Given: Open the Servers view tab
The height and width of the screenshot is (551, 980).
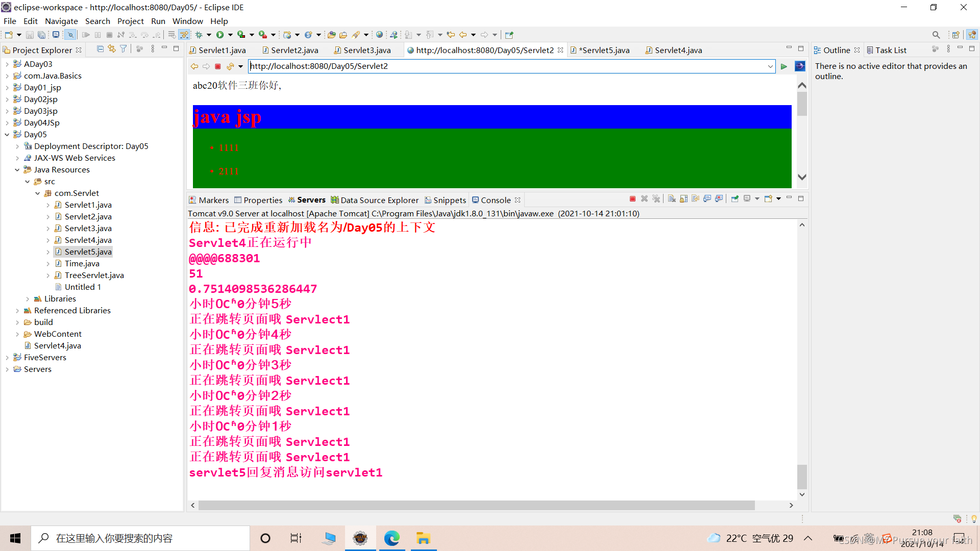Looking at the screenshot, I should [x=311, y=200].
